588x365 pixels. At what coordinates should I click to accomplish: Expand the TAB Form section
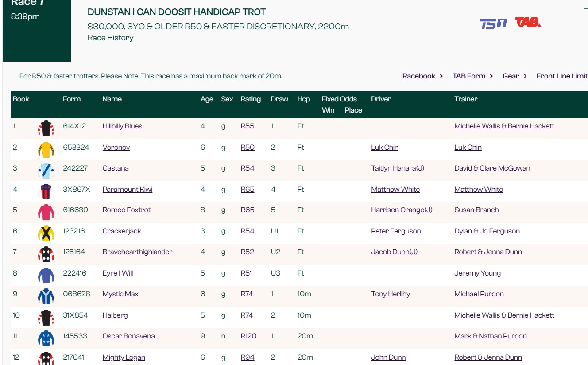point(472,76)
